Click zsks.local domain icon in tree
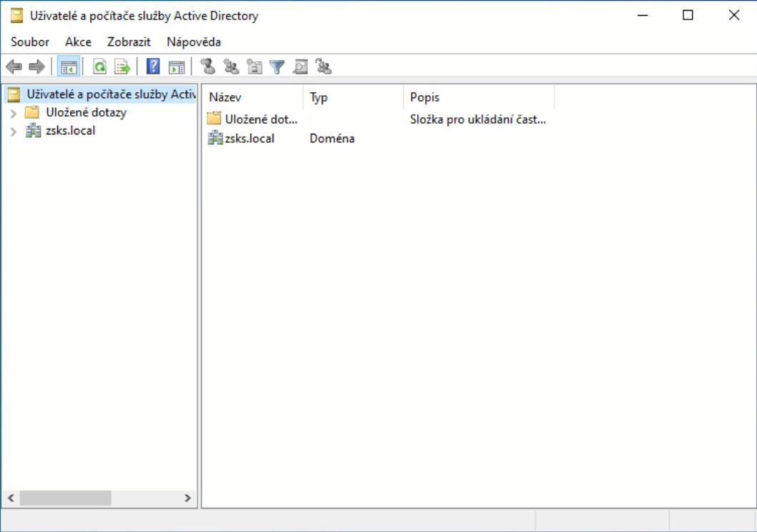Image resolution: width=757 pixels, height=532 pixels. 33,130
